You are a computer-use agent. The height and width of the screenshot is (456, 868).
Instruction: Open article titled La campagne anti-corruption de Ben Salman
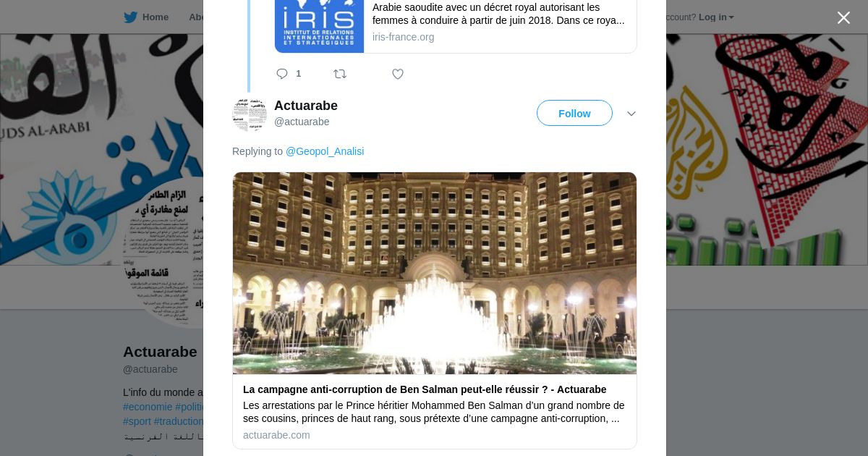[x=425, y=389]
